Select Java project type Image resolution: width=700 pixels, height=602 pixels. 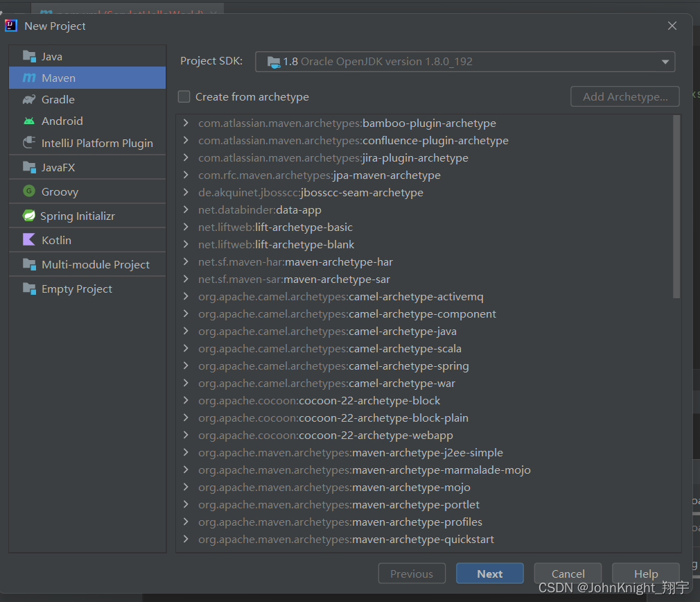(x=87, y=56)
